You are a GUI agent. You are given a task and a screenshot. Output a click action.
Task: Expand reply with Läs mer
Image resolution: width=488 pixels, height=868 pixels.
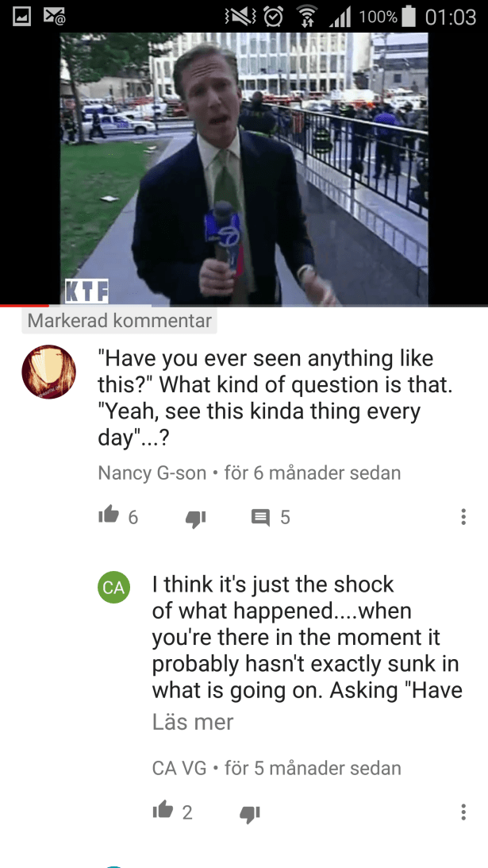[193, 722]
